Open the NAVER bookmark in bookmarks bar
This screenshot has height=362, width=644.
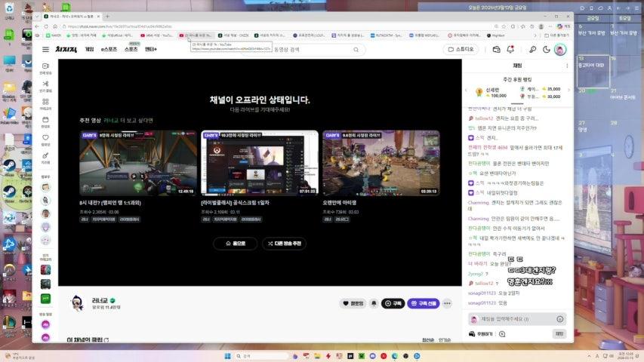coord(54,35)
